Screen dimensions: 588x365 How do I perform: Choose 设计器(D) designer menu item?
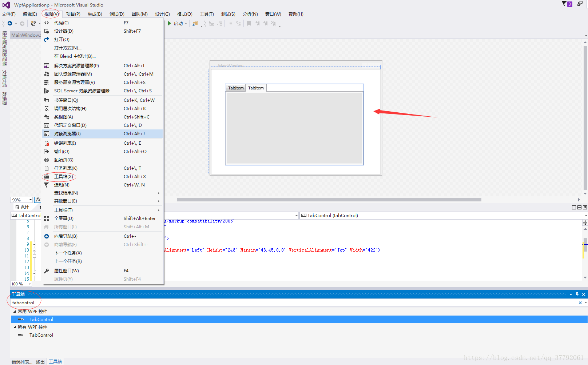[103, 31]
